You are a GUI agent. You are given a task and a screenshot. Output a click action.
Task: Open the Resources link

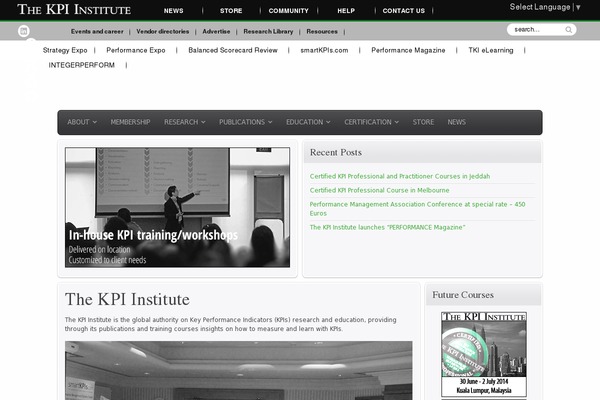tap(322, 31)
